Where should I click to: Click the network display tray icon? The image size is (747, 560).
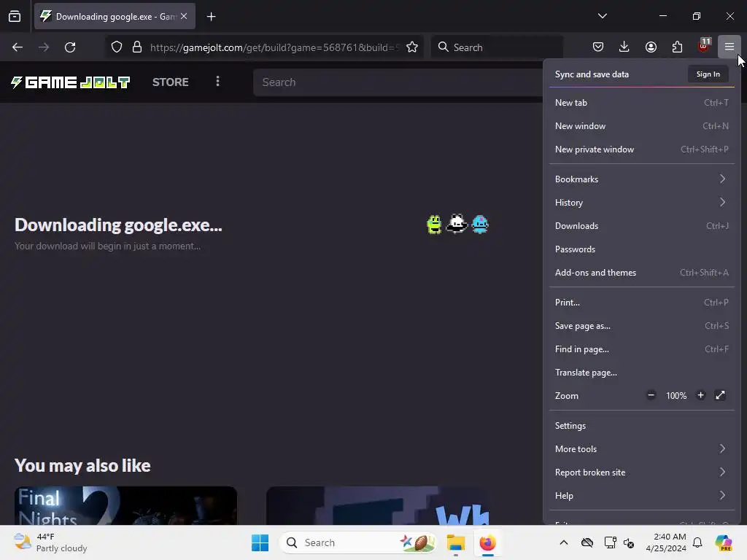[x=610, y=542]
